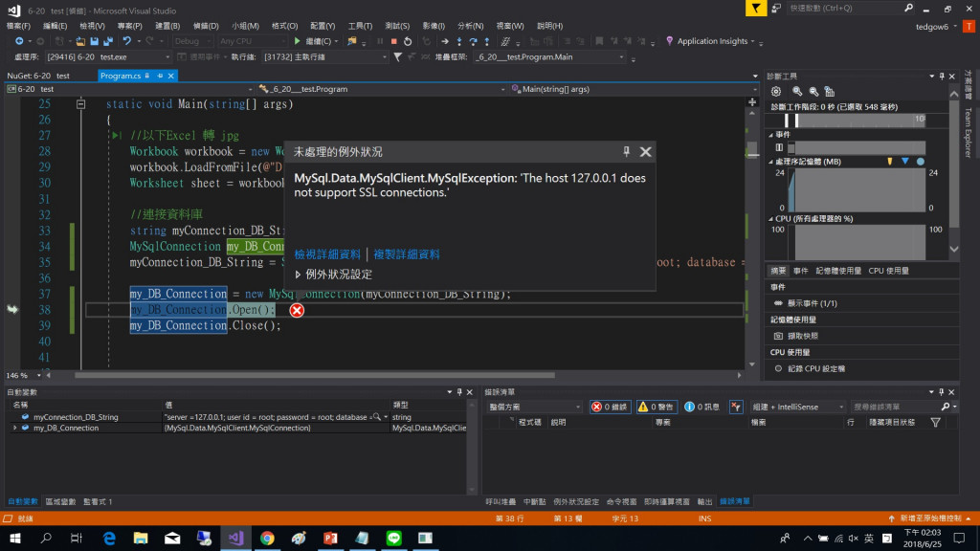
Task: Click the Reset view chart icon in Diagnostic Tools
Action: 830,91
